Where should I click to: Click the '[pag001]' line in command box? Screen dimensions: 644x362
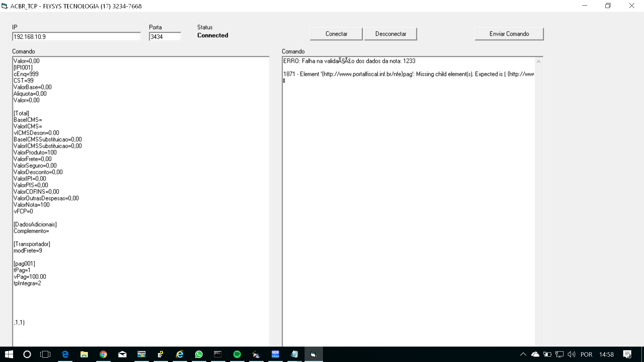click(24, 264)
